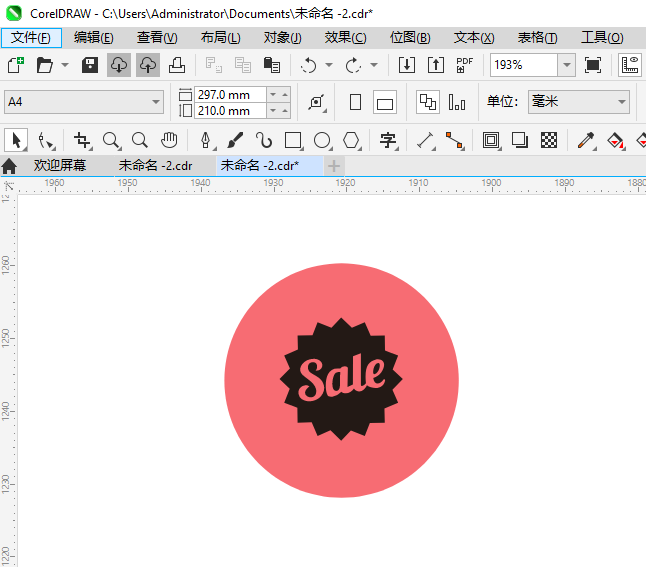Screen dimensions: 646x567
Task: Expand the Redo history dropdown
Action: 374,65
